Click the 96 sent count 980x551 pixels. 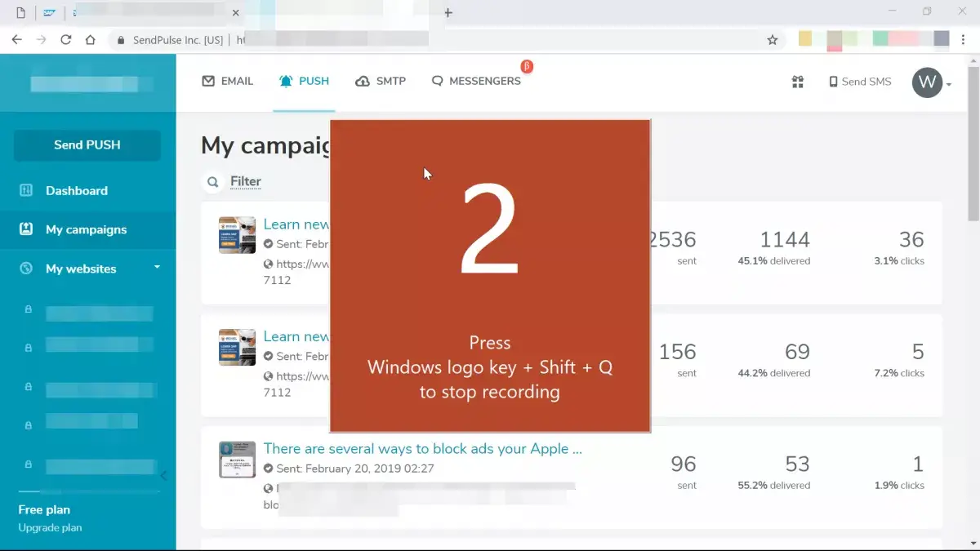pos(684,464)
